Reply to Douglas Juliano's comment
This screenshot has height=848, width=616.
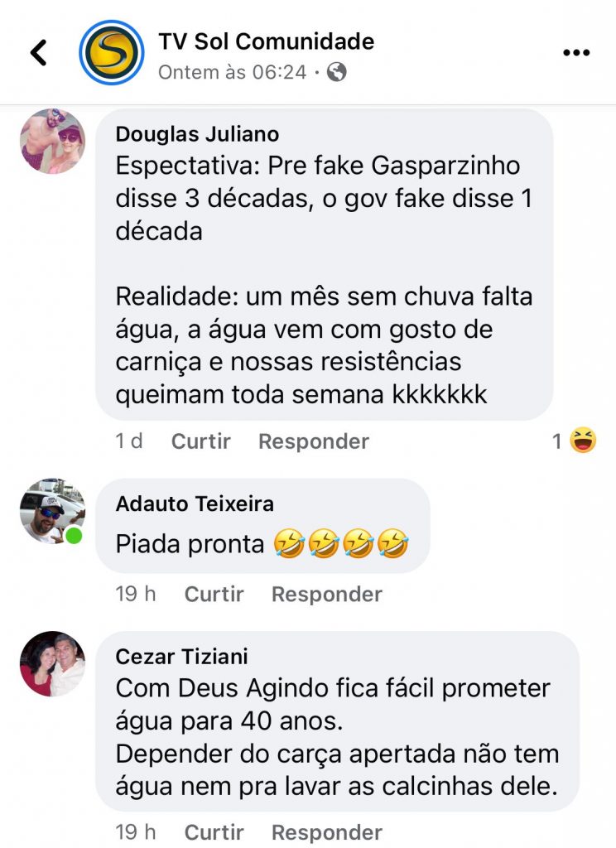click(x=314, y=441)
